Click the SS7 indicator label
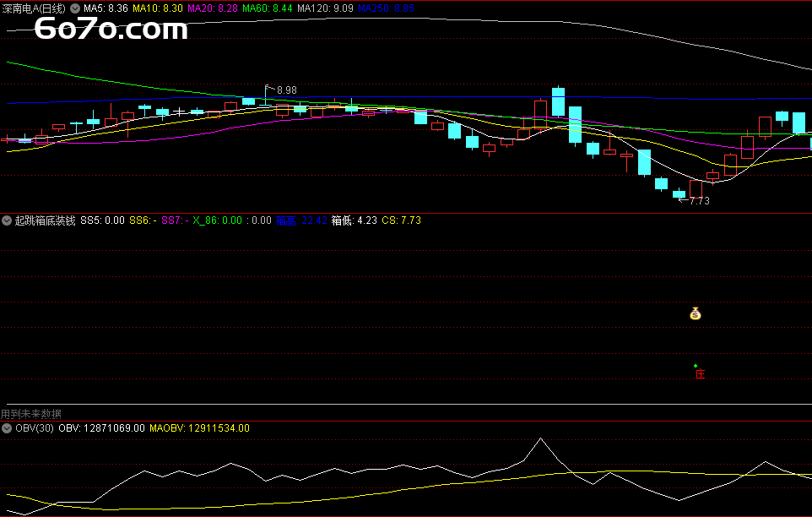 175,220
